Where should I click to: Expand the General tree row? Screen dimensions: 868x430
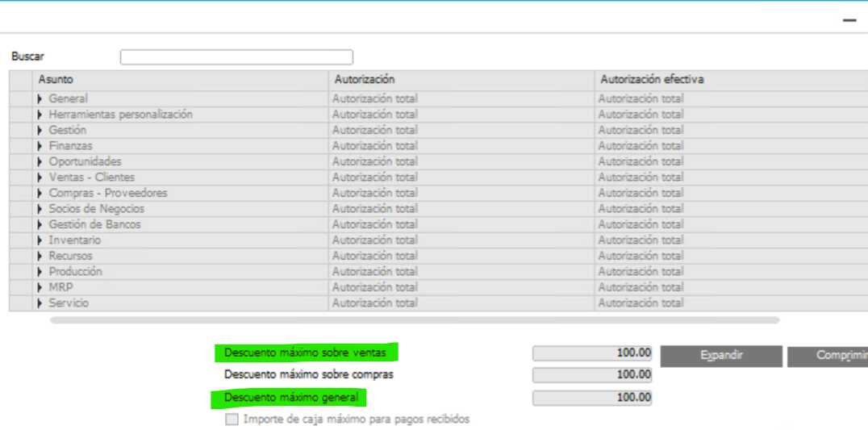[40, 99]
